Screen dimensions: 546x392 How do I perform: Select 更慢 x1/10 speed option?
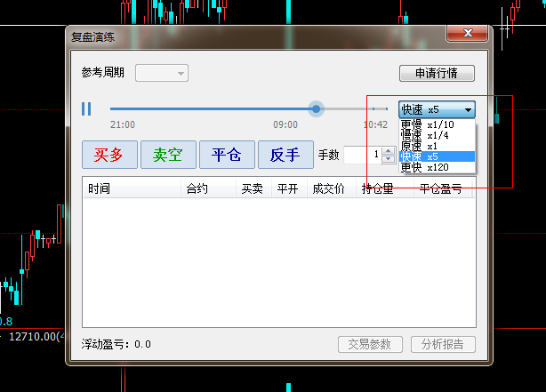pyautogui.click(x=436, y=125)
